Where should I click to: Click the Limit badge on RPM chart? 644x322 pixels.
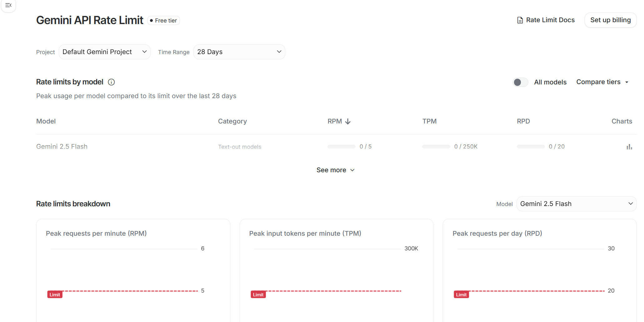pyautogui.click(x=55, y=294)
